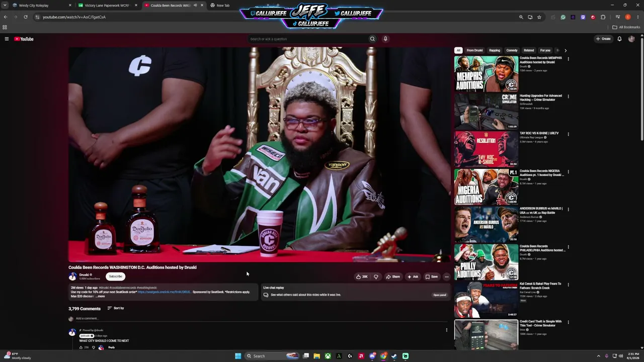Image resolution: width=644 pixels, height=362 pixels.
Task: Open the SeatGeek link in description
Action: tap(164, 292)
